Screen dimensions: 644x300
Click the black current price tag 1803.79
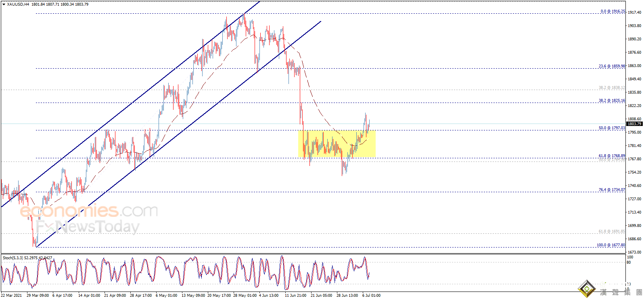(634, 124)
